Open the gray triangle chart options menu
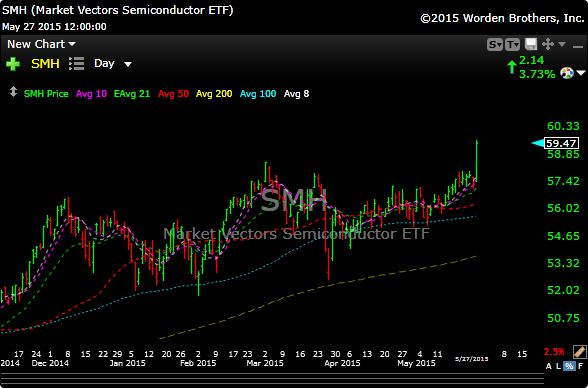This screenshot has width=588, height=388. 562,44
